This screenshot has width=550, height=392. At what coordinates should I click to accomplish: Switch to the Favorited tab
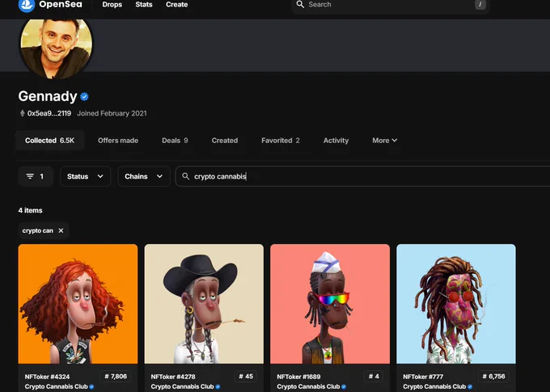pyautogui.click(x=281, y=141)
